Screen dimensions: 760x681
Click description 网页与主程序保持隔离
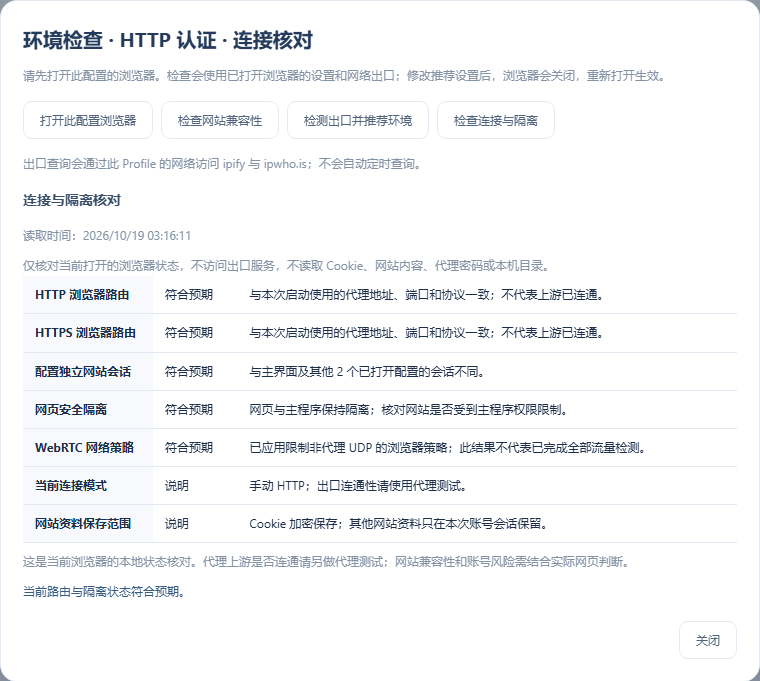coord(408,410)
